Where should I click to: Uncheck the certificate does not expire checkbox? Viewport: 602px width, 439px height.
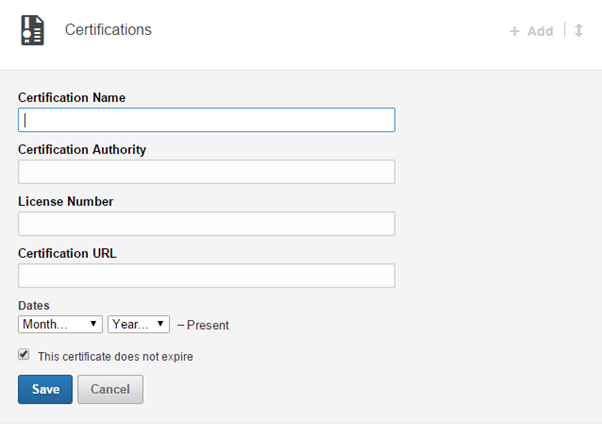click(x=24, y=354)
